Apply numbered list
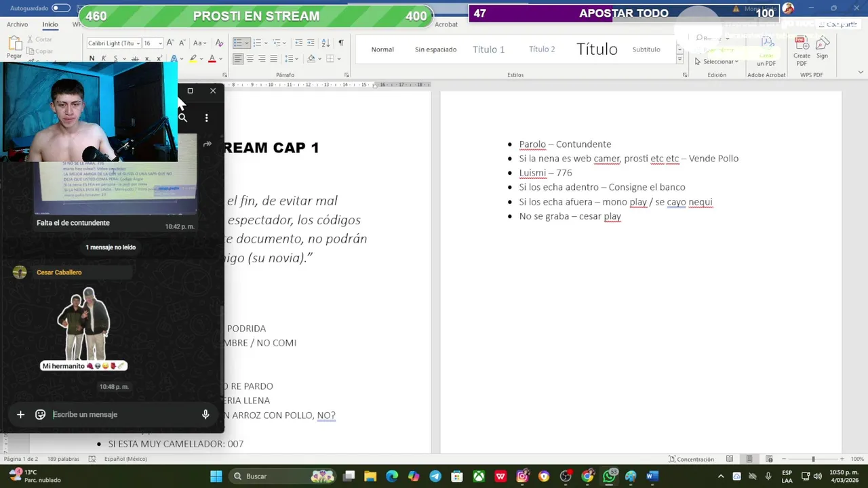Viewport: 868px width, 488px height. (256, 43)
